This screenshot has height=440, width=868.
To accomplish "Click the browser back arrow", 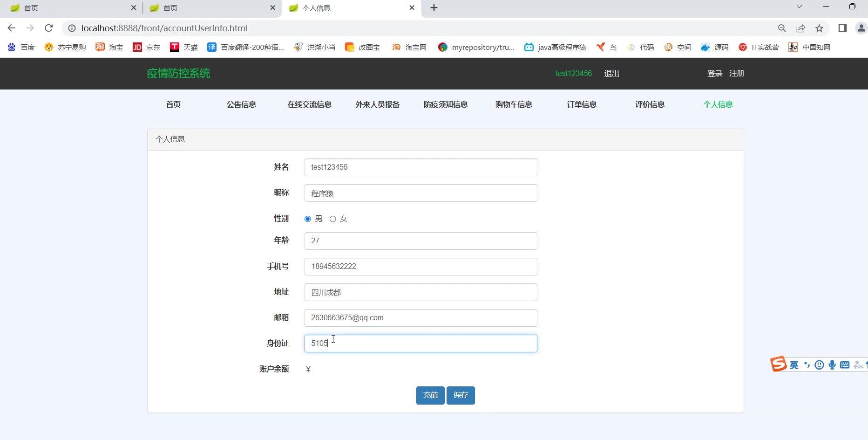I will point(12,28).
